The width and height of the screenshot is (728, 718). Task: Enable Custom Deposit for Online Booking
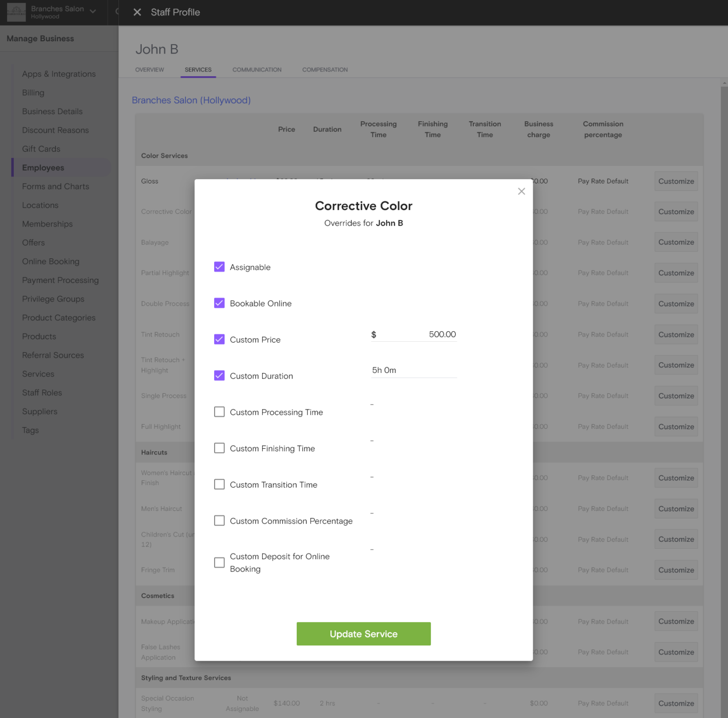pyautogui.click(x=219, y=563)
